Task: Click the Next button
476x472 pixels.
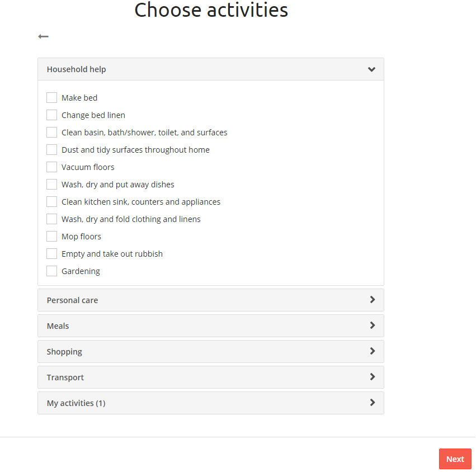Action: (455, 459)
